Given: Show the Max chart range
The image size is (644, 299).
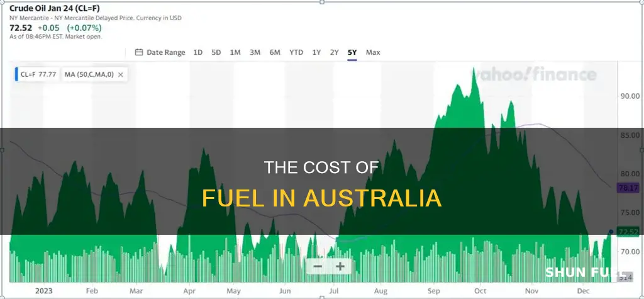Looking at the screenshot, I should click(373, 52).
